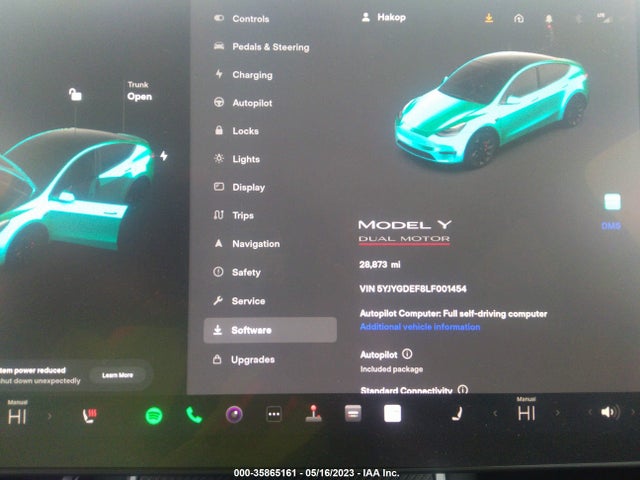Tap the Model Y Dual Motor badge
Viewport: 640px width, 480px height.
(404, 232)
